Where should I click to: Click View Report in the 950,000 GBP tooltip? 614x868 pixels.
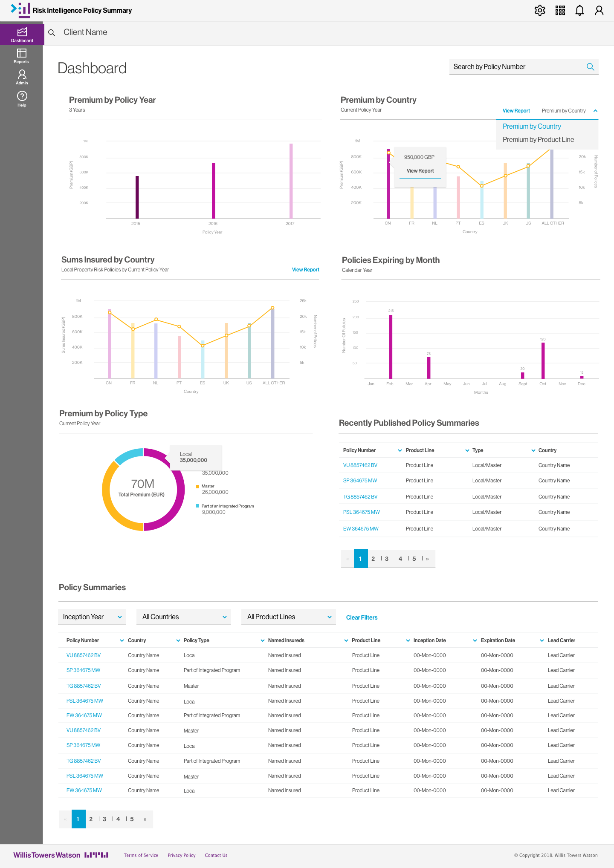coord(420,171)
